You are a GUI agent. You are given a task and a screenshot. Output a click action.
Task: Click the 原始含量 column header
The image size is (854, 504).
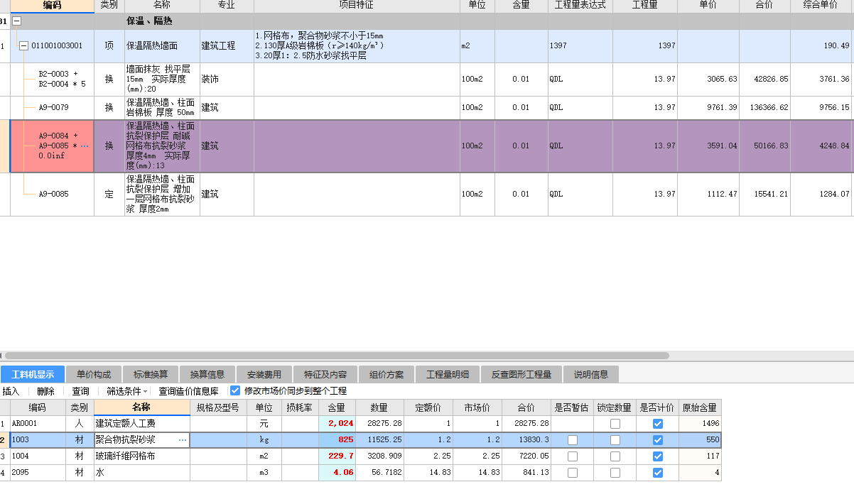(x=700, y=407)
